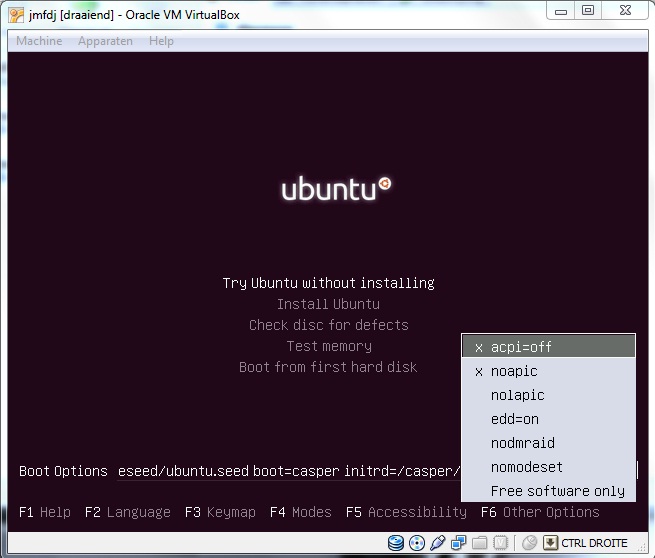Click the virtualization chip status icon

(x=500, y=543)
